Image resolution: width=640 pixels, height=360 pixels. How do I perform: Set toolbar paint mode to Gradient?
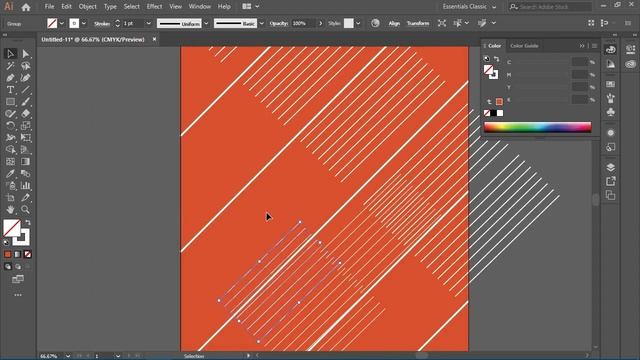click(18, 254)
